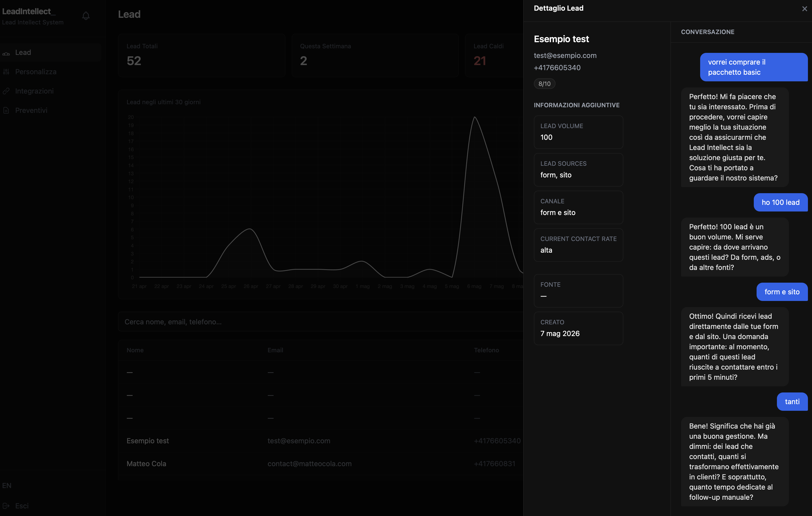The width and height of the screenshot is (812, 516).
Task: Click the Creato 7 mag 2026 card
Action: pyautogui.click(x=578, y=328)
